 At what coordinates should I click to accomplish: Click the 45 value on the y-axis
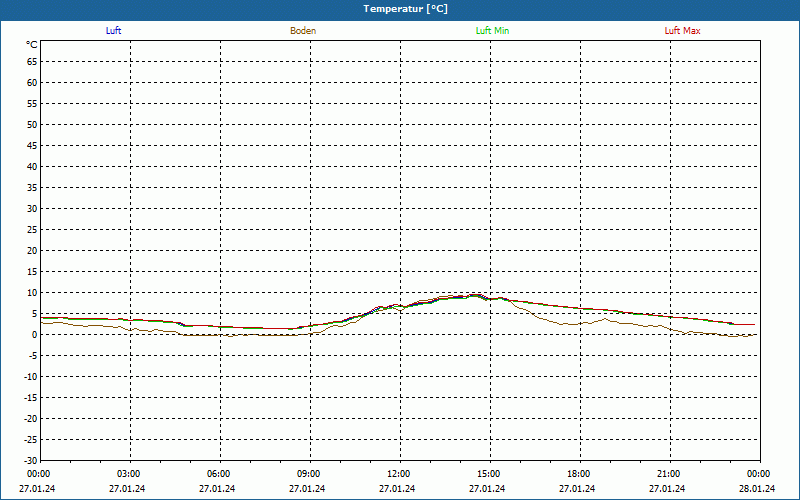point(32,146)
